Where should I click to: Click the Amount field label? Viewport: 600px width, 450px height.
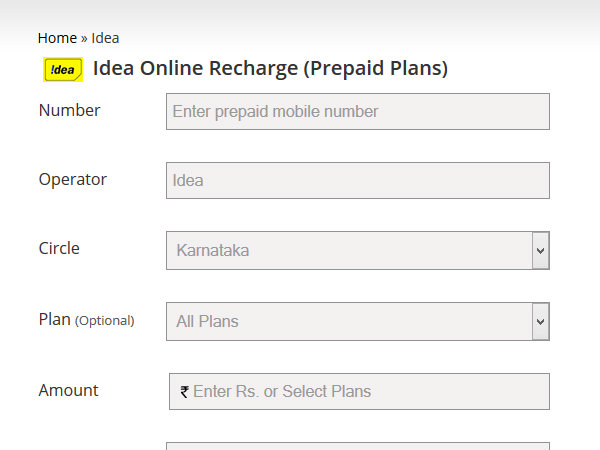(68, 391)
